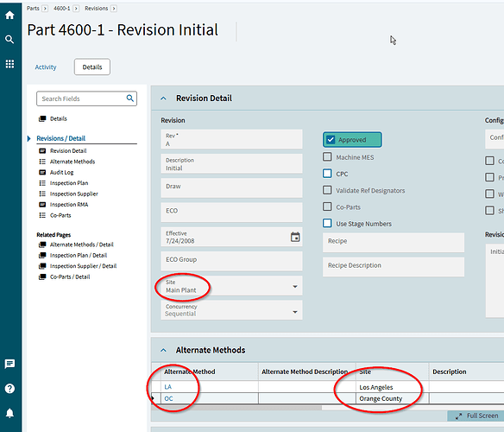
Task: Collapse the Revision Detail section
Action: pos(164,98)
